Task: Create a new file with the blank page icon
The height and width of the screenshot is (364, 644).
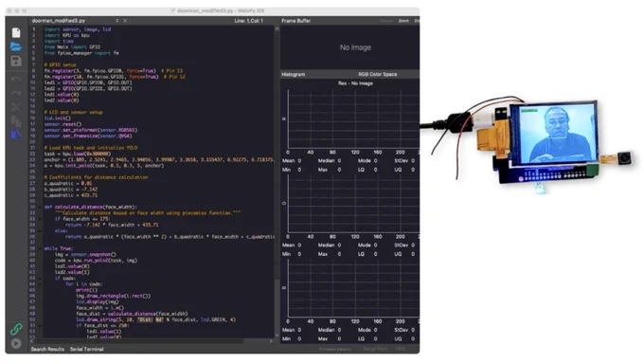Action: pos(16,32)
